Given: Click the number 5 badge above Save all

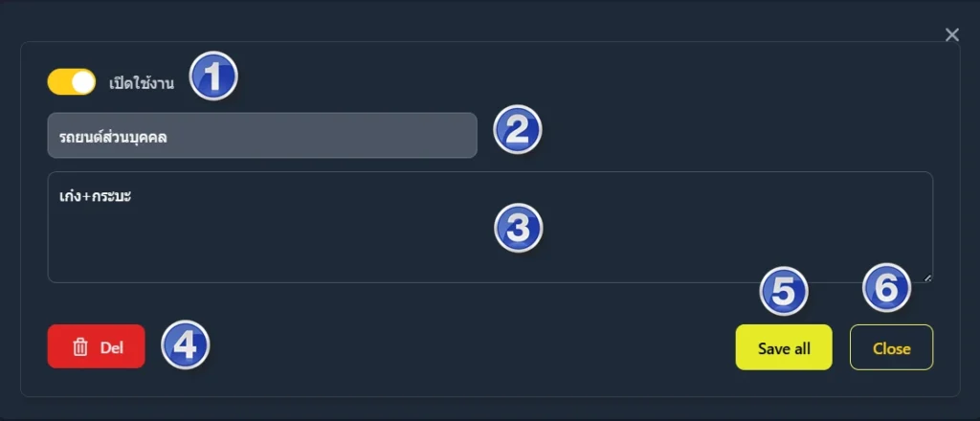Looking at the screenshot, I should click(x=784, y=291).
